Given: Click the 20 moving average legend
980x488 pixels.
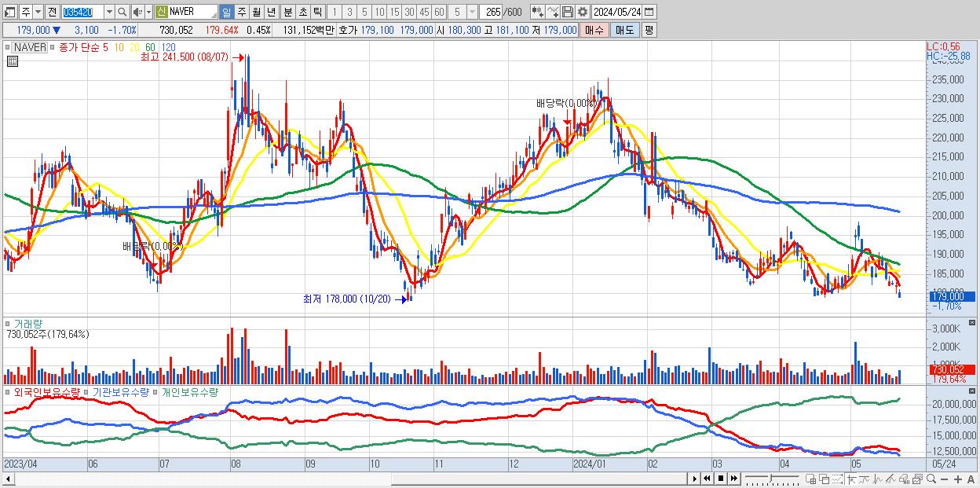Looking at the screenshot, I should pyautogui.click(x=135, y=47).
